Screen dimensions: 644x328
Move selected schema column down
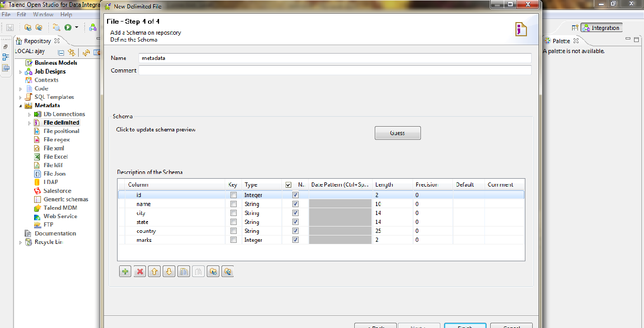click(x=168, y=271)
